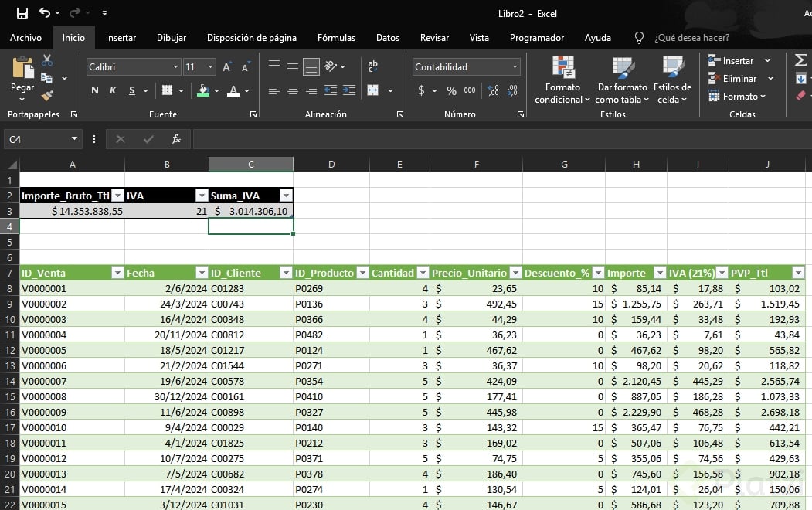Click the Increase Indent icon

[348, 90]
